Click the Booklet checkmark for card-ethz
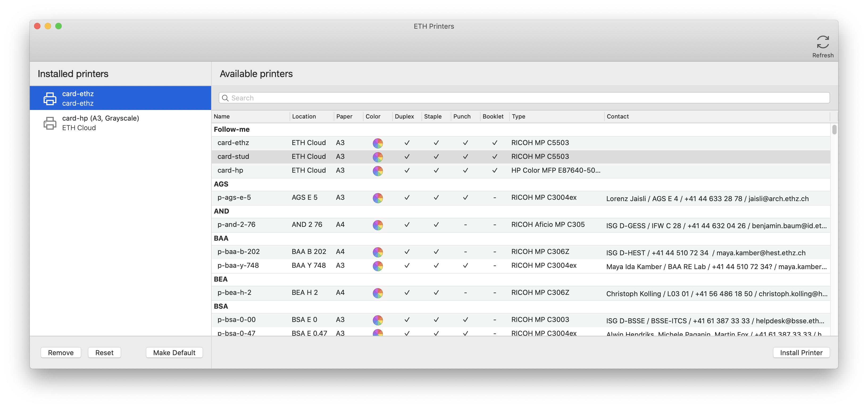Screen dimensions: 868x408 [494, 143]
